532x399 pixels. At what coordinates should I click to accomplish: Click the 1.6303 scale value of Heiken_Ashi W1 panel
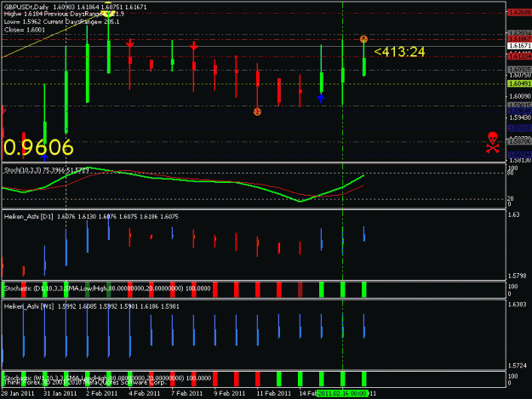pos(517,305)
